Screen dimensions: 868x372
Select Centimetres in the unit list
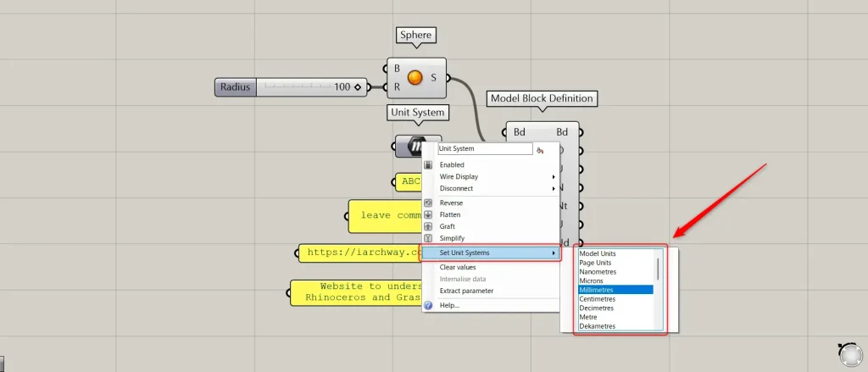tap(615, 299)
